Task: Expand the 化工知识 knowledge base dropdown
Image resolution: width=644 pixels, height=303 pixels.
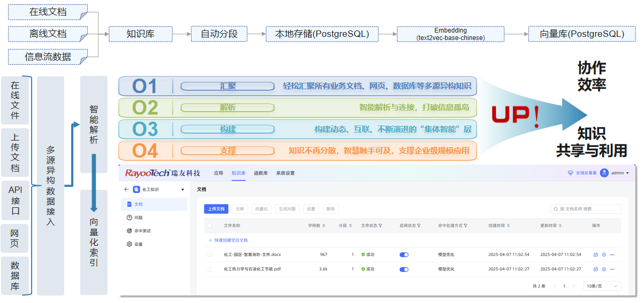Action: click(x=182, y=190)
